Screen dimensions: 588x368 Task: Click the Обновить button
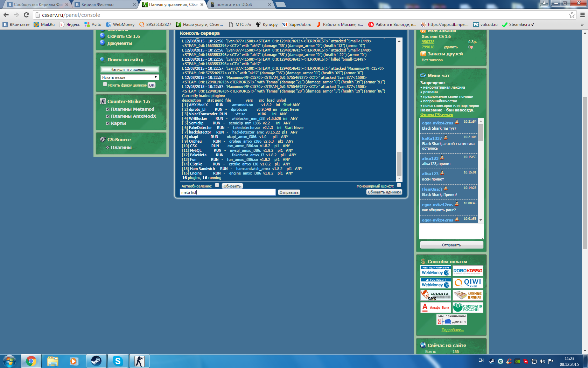[232, 186]
